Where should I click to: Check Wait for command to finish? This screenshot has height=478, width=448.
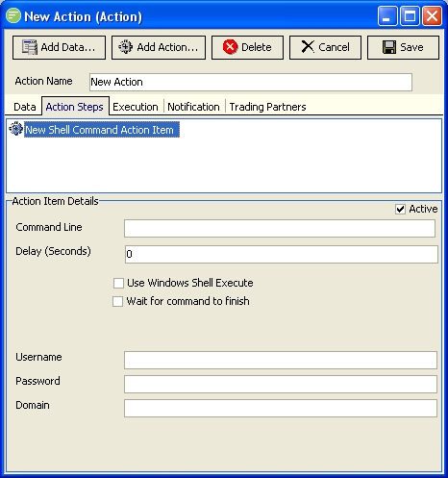point(117,301)
